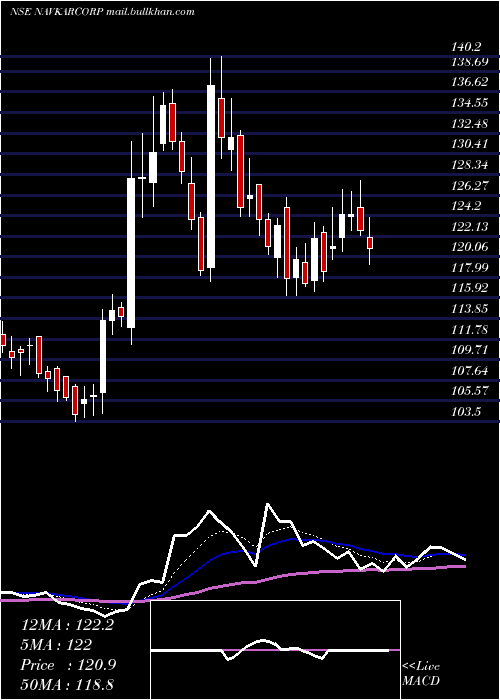Screen dimensions: 500x700
Task: Click the 136.62 price axis label
Action: pyautogui.click(x=470, y=82)
